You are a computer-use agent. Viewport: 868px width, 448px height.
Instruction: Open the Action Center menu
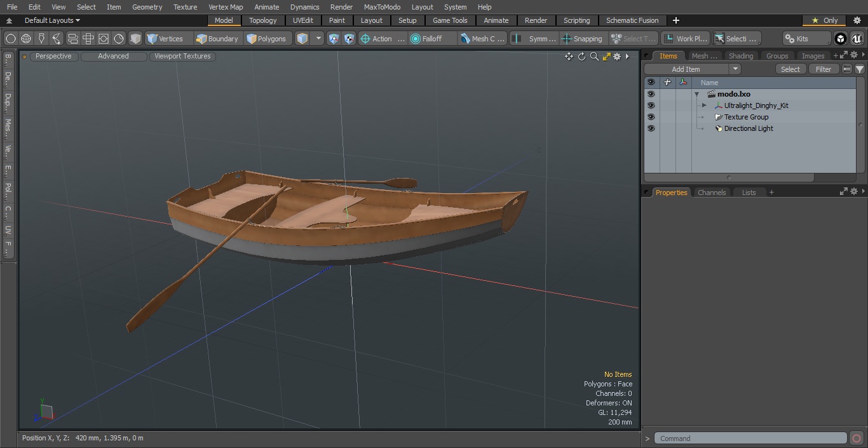(x=382, y=39)
